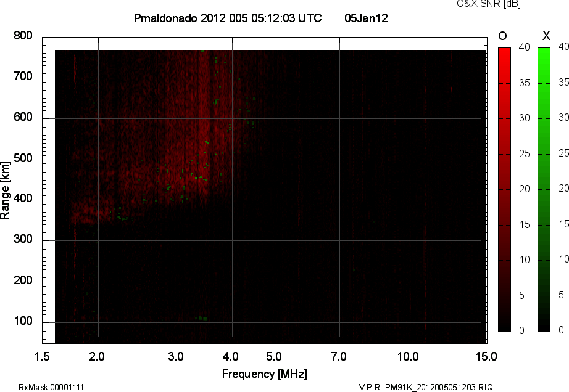Click the 300 tick label on the range axis
The image size is (569, 392).
[x=23, y=239]
